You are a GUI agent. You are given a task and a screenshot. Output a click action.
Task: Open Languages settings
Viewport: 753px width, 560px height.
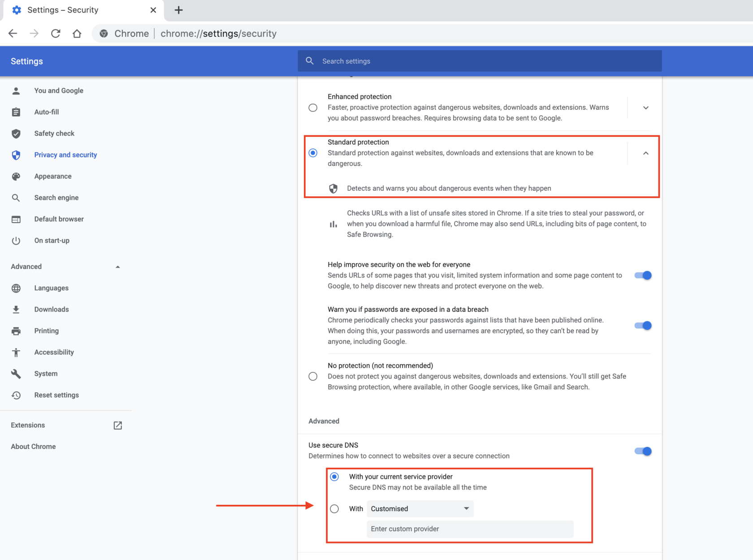coord(52,288)
